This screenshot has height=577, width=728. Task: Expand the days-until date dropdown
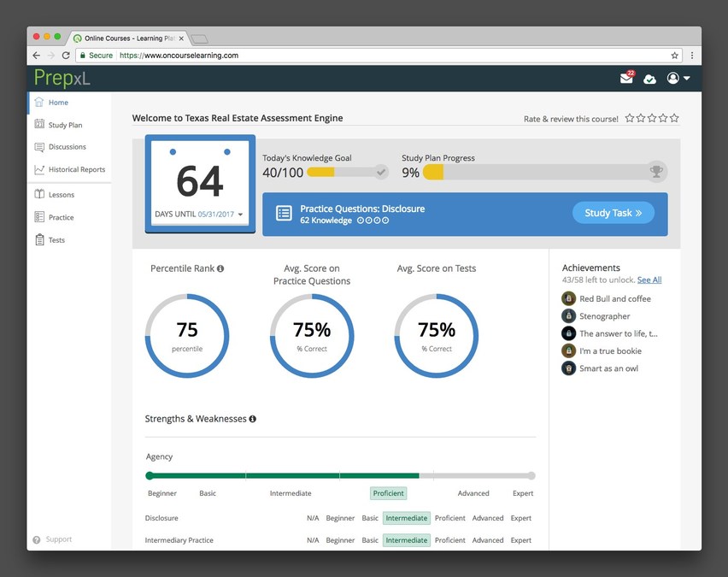(x=240, y=215)
